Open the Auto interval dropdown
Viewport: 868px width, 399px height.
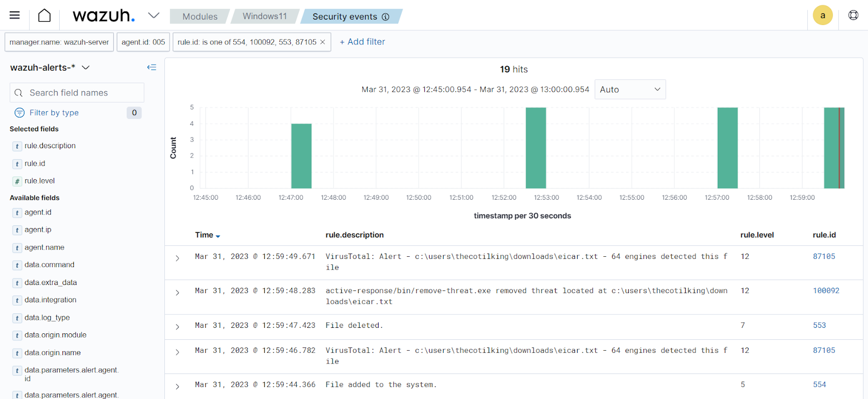click(630, 90)
